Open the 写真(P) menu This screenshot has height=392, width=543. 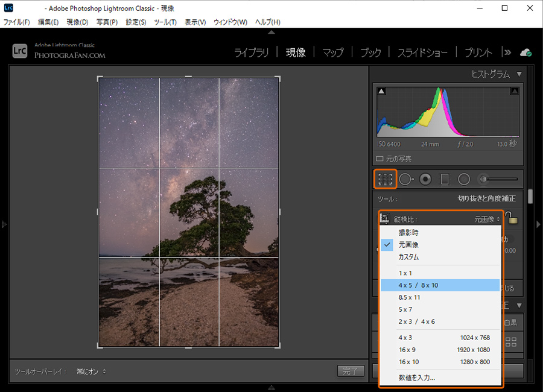coord(107,22)
